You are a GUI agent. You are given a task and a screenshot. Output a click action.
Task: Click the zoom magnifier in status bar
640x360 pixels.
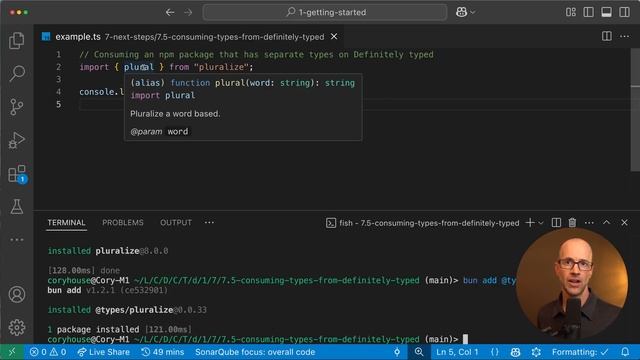click(x=419, y=352)
